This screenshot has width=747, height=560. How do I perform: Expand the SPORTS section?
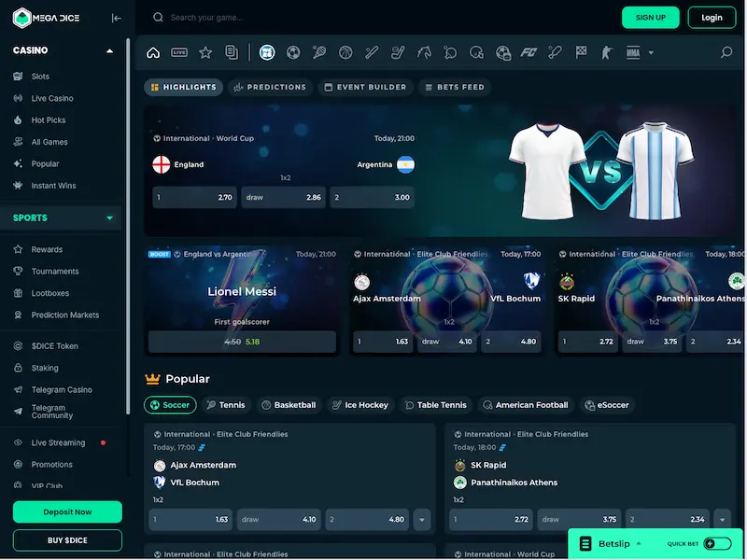109,218
